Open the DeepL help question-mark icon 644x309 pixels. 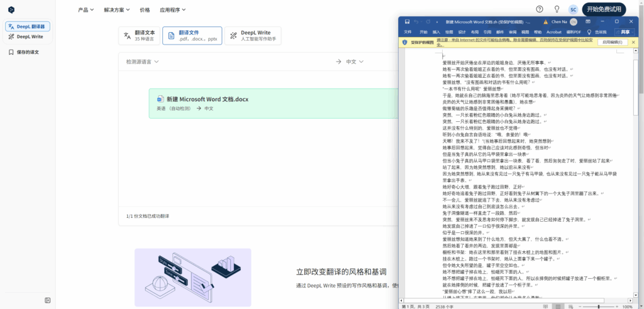click(540, 9)
